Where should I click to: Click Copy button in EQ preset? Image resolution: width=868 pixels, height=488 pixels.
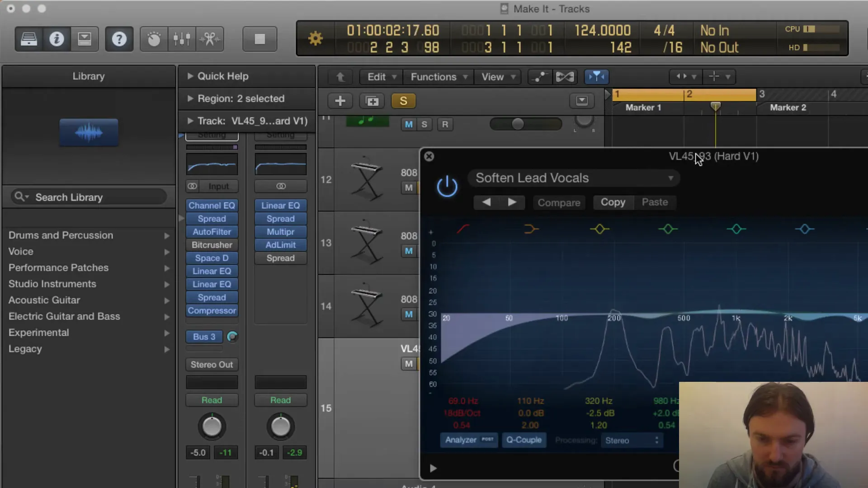613,202
